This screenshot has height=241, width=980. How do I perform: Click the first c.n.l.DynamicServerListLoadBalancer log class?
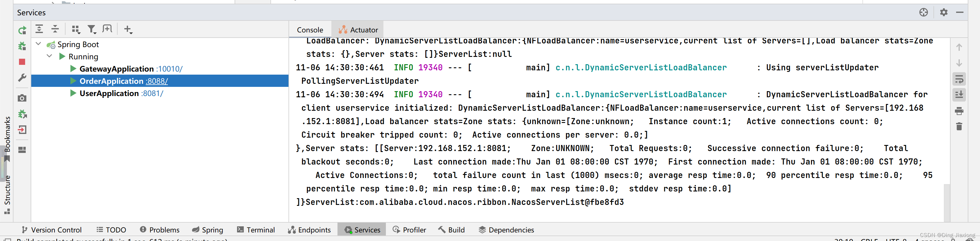click(641, 68)
